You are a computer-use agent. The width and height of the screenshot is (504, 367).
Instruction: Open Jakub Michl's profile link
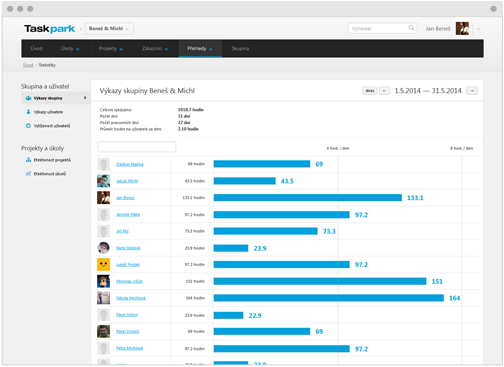(127, 181)
